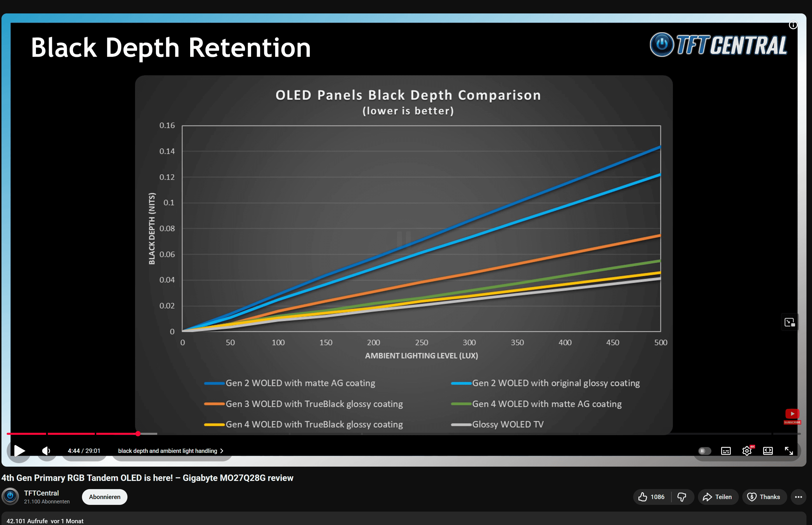812x525 pixels.
Task: Open the more actions menu
Action: tap(798, 497)
